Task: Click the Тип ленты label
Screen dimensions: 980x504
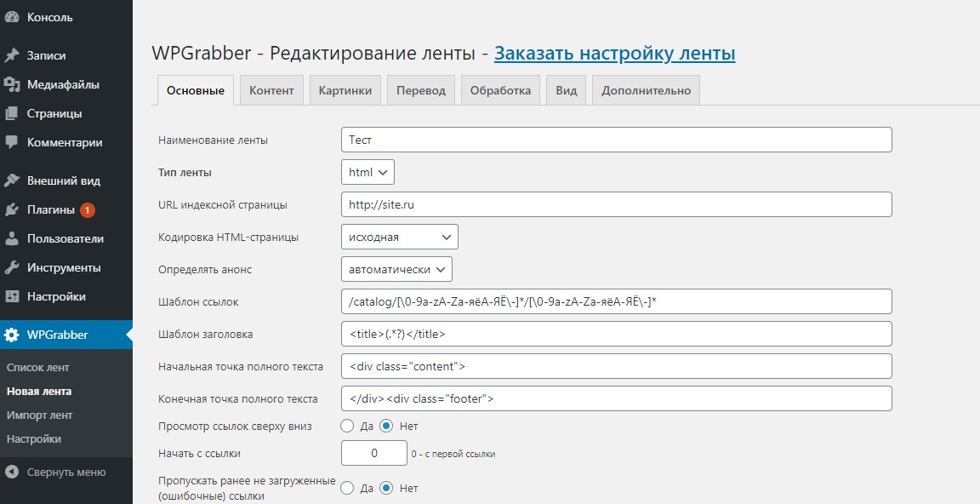Action: (x=185, y=173)
